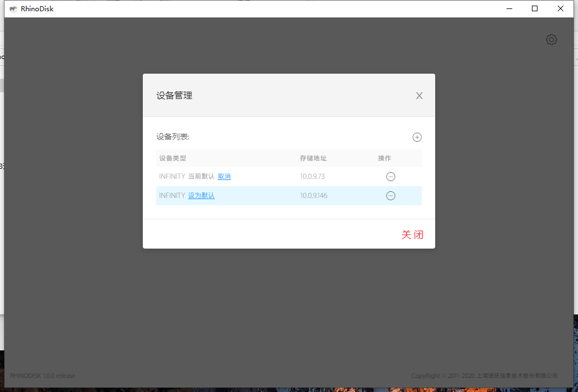This screenshot has width=578, height=392.
Task: Click the INFINITY name in highlighted row
Action: 172,196
